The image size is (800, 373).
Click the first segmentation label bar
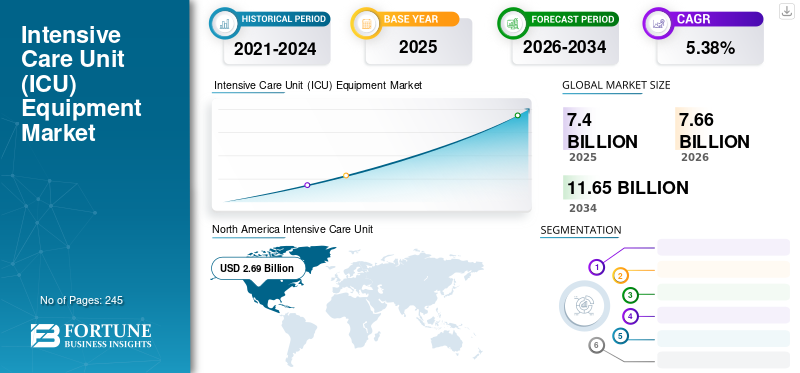pos(723,247)
